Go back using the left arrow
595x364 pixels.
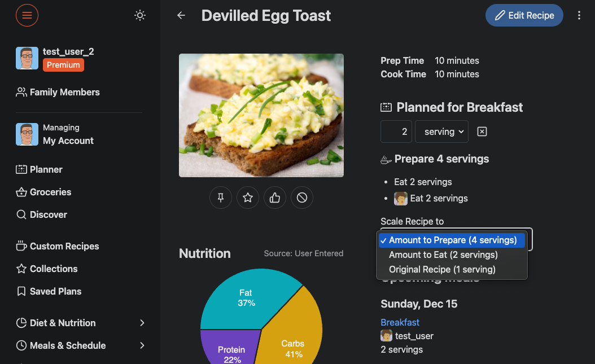[181, 15]
